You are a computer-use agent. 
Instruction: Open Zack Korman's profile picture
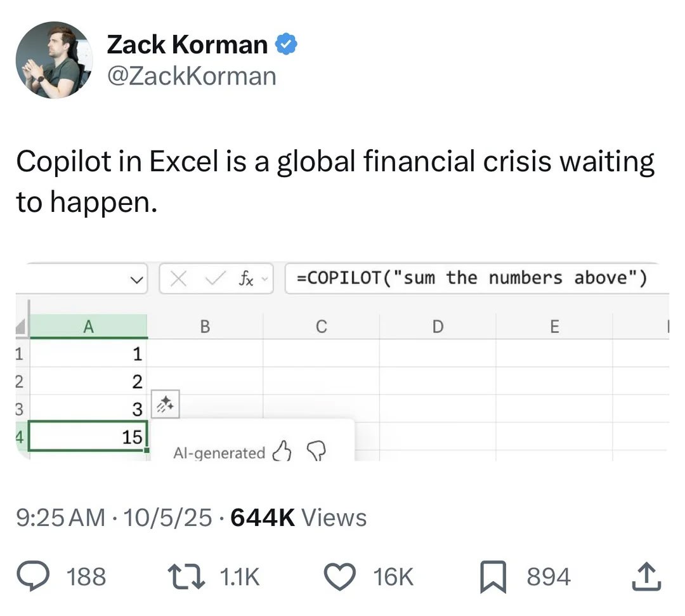coord(54,60)
